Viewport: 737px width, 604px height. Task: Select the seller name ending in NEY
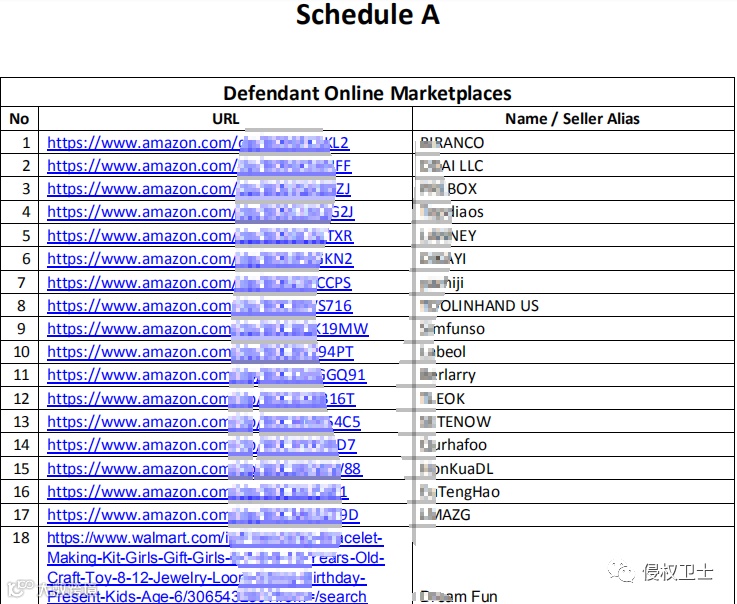(448, 235)
